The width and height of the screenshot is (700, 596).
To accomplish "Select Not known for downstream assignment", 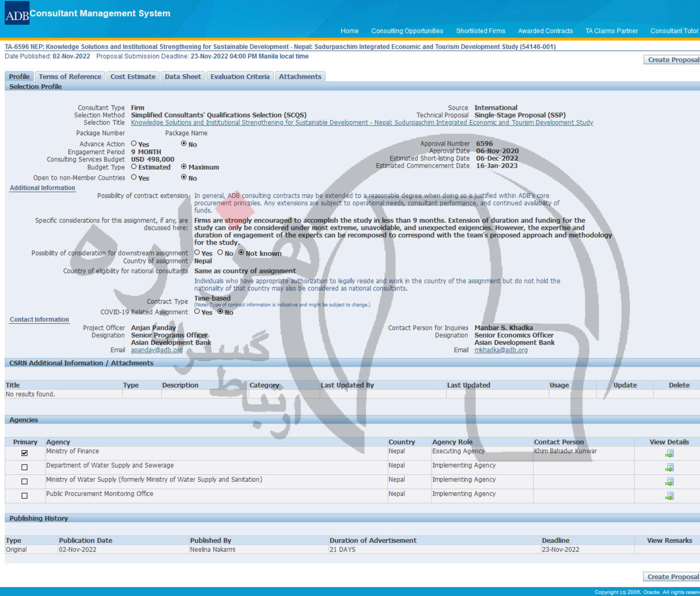I will tap(241, 252).
